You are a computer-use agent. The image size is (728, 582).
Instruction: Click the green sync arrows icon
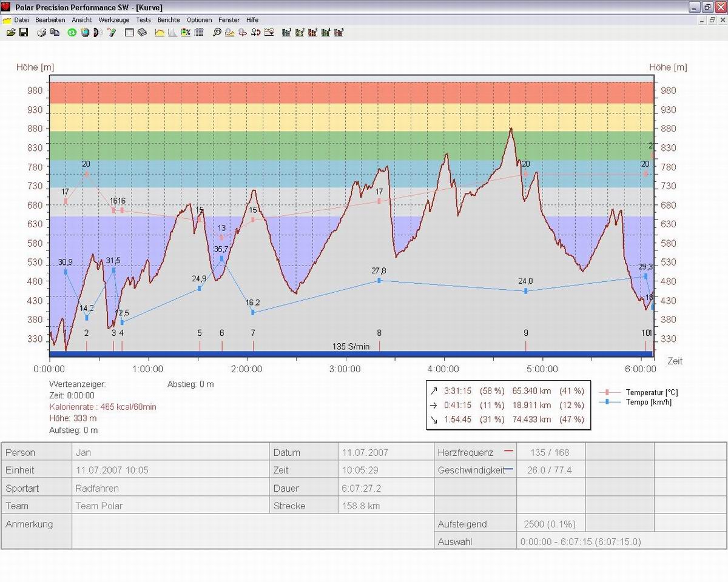pos(72,32)
